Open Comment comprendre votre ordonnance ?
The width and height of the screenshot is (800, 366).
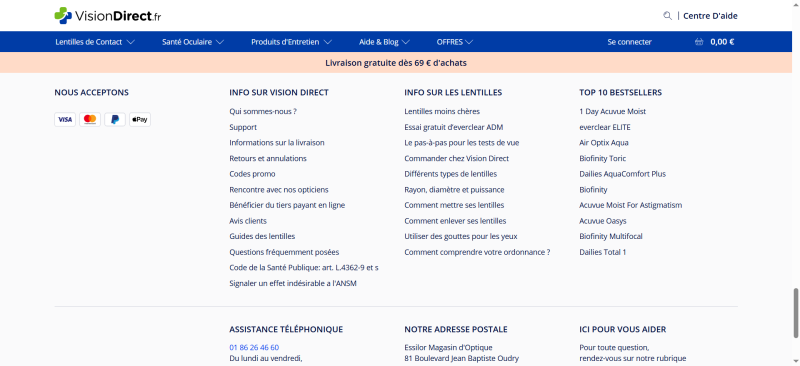pos(477,252)
